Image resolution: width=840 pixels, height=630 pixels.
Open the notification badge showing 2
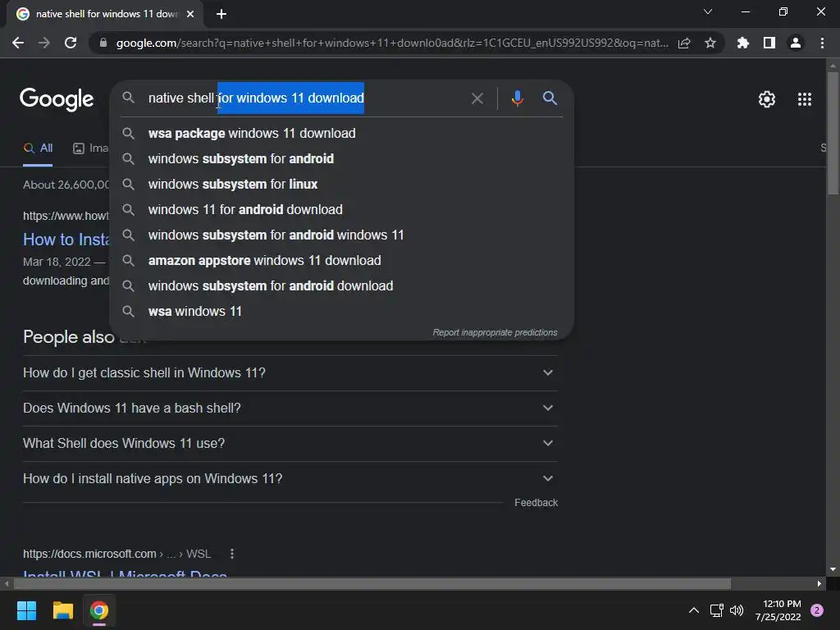[x=817, y=610]
